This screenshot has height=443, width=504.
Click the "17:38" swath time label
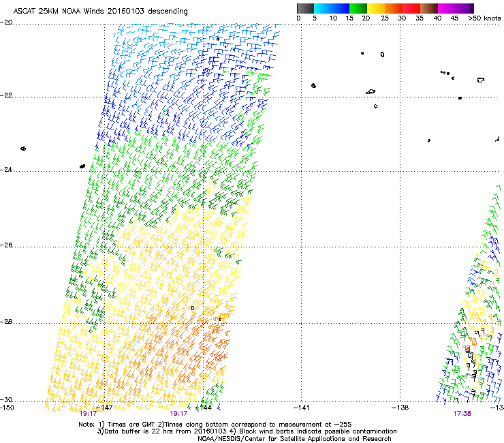(462, 414)
